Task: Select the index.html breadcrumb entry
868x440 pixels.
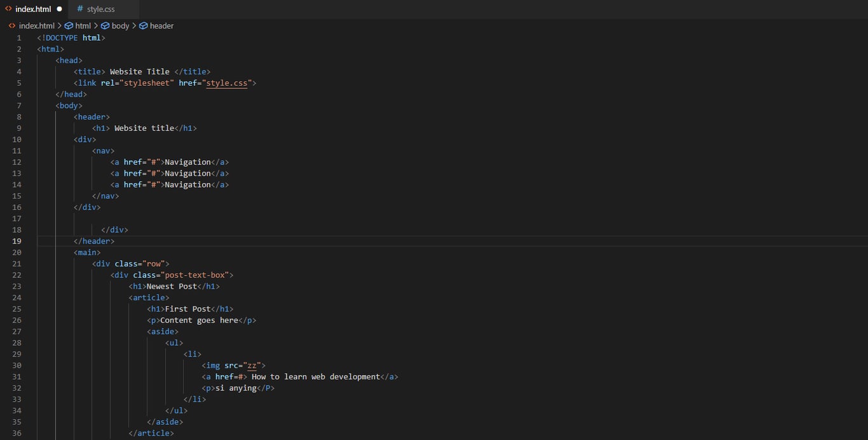Action: (x=36, y=25)
